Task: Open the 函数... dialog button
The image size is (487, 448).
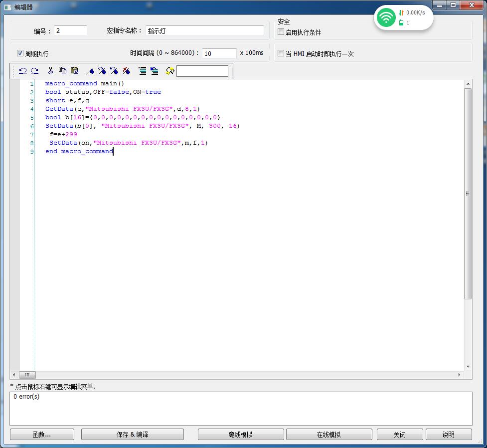Action: click(42, 435)
